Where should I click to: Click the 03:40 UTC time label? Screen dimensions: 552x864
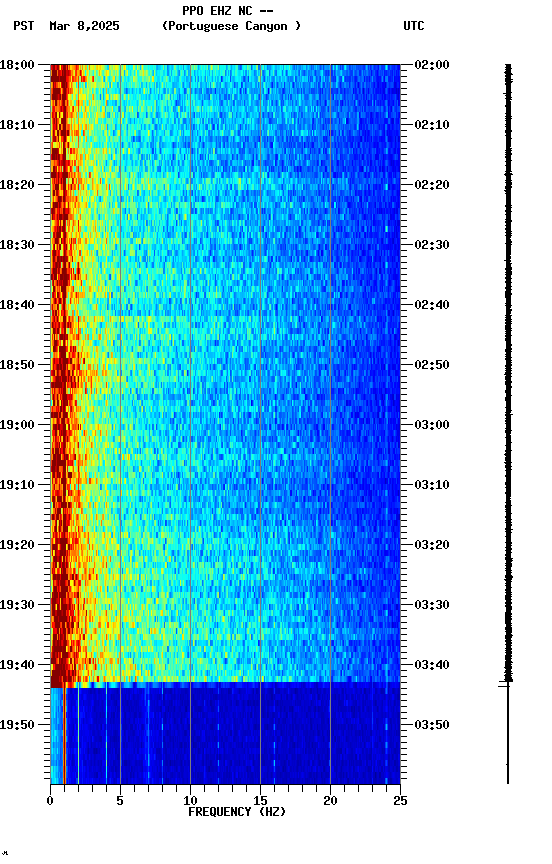coord(432,666)
